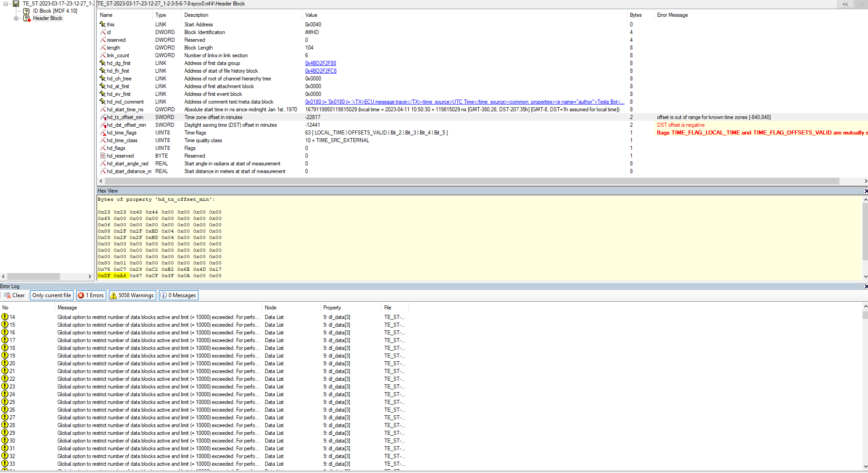Click the link icon next to hd_dg_first

click(104, 63)
